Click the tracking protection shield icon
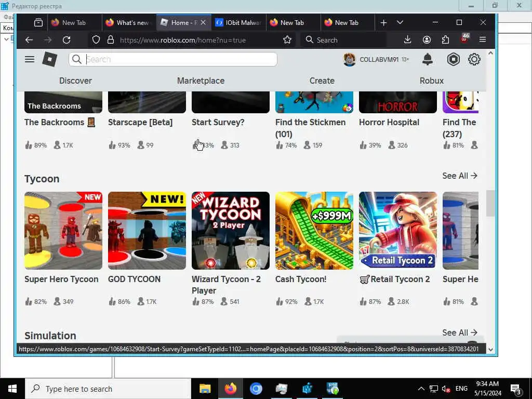Screen dimensions: 532x399 96,40
